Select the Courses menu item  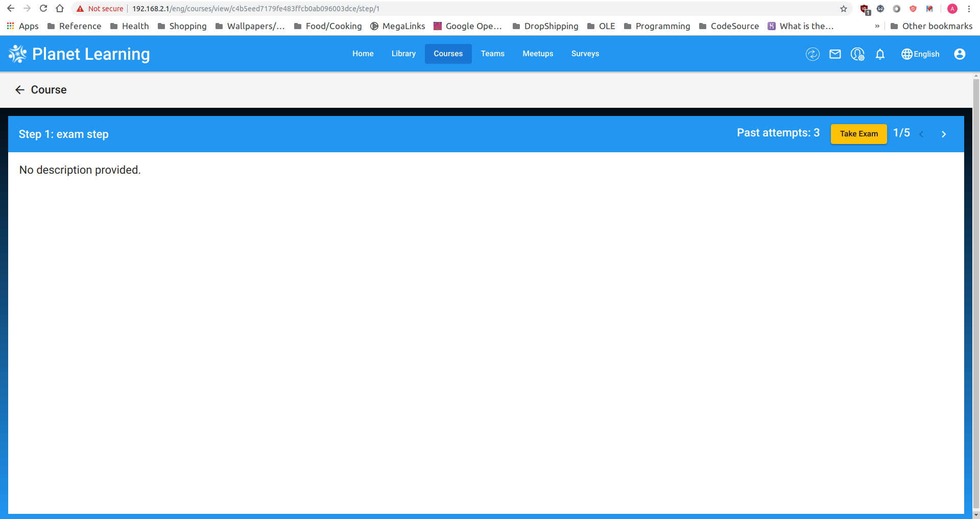click(448, 54)
